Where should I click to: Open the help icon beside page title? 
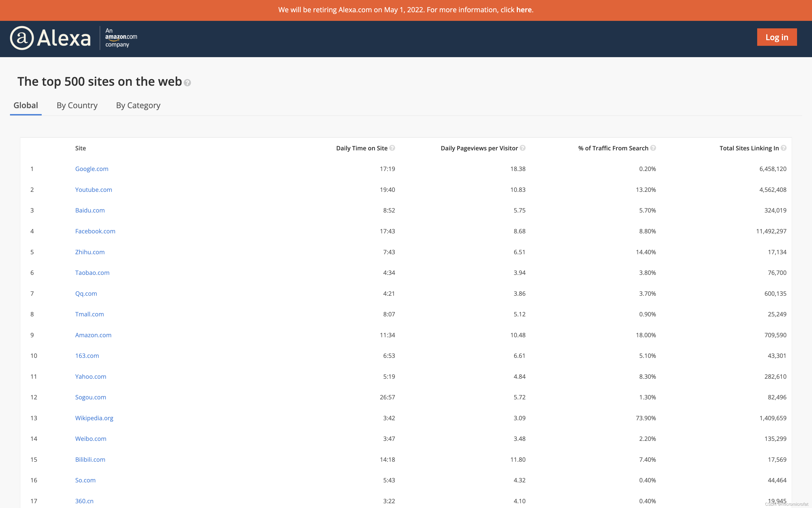click(x=188, y=83)
